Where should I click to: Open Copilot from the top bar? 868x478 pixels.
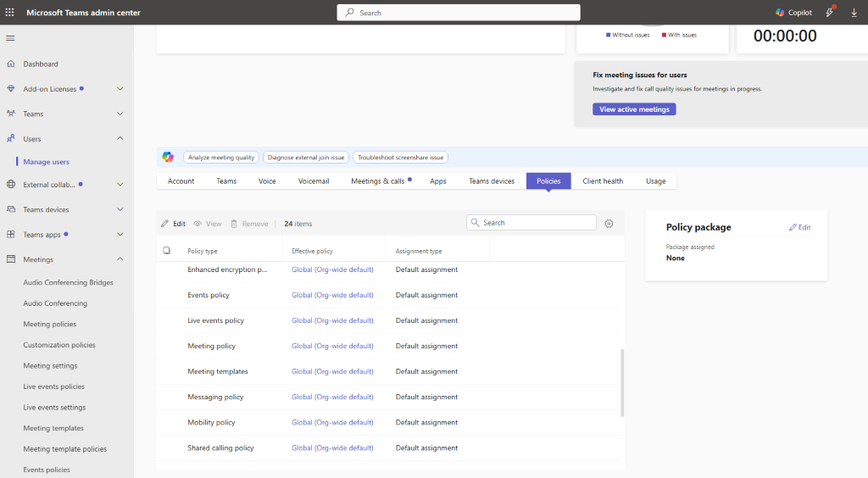(793, 12)
